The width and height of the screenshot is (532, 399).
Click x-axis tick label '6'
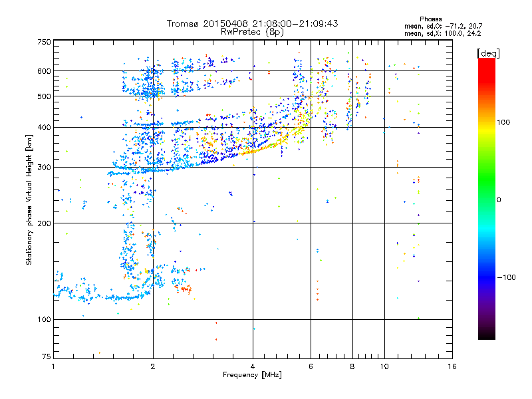pos(311,366)
